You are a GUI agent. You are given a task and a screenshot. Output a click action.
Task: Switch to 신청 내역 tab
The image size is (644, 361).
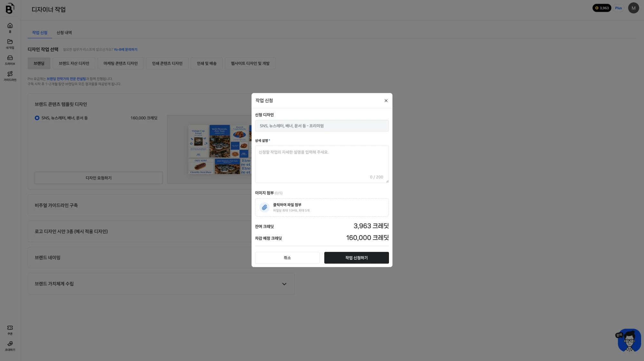(64, 33)
